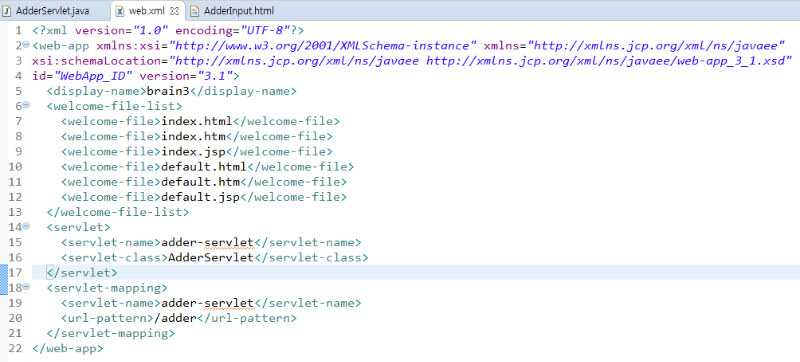Collapse the servlet-mapping fold at line 18
Image resolution: width=800 pixels, height=362 pixels.
26,287
